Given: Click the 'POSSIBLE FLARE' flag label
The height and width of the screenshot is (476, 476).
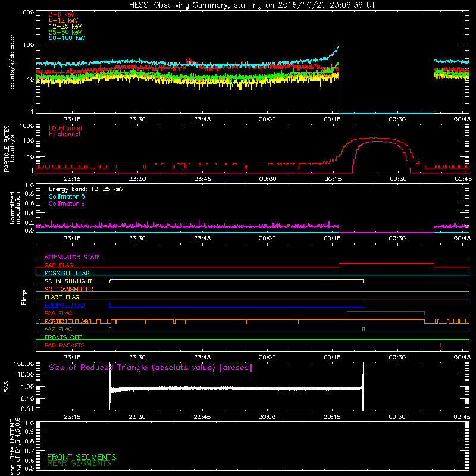Looking at the screenshot, I should [x=68, y=273].
